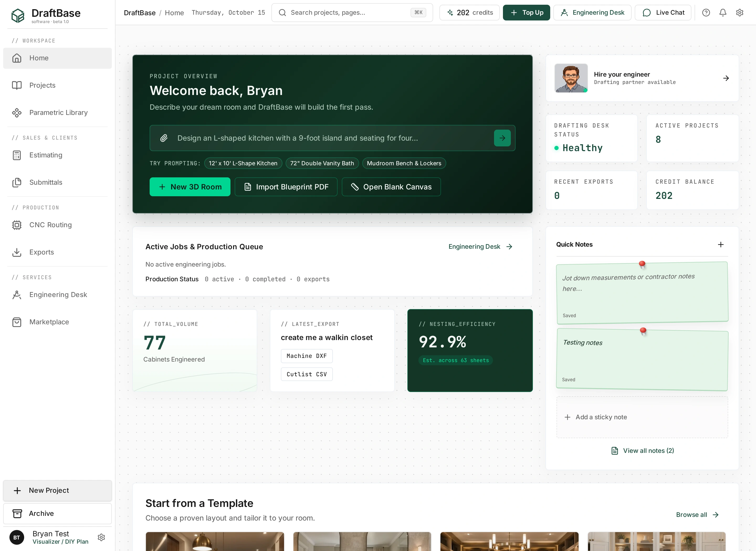Click the kitchen design prompt input

click(x=332, y=138)
